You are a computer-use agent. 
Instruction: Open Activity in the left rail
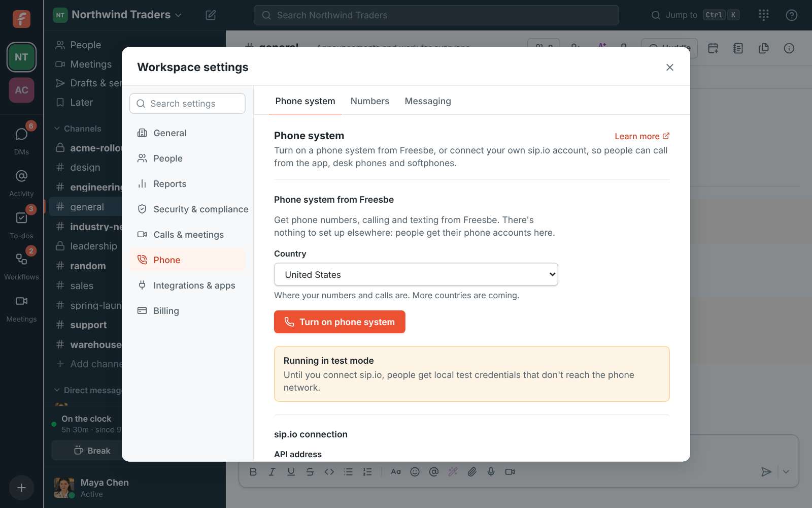tap(21, 182)
